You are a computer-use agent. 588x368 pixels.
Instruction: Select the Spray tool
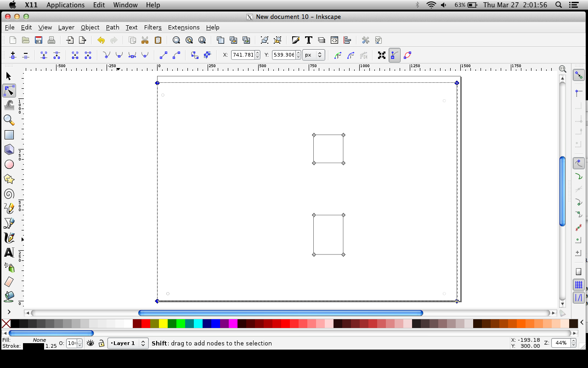[9, 267]
